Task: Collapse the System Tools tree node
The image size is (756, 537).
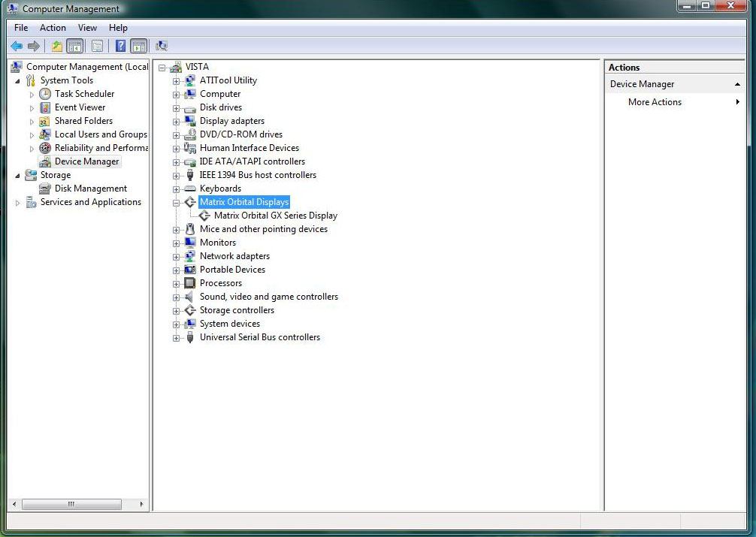Action: pyautogui.click(x=17, y=81)
